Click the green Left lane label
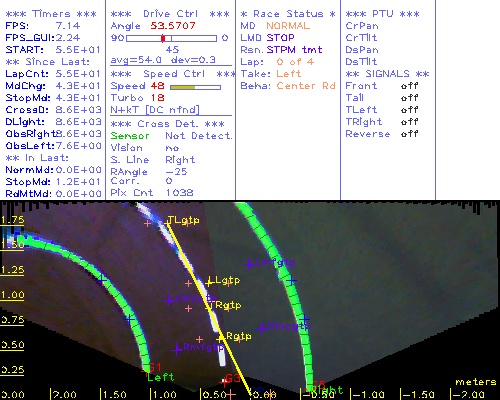 click(161, 377)
